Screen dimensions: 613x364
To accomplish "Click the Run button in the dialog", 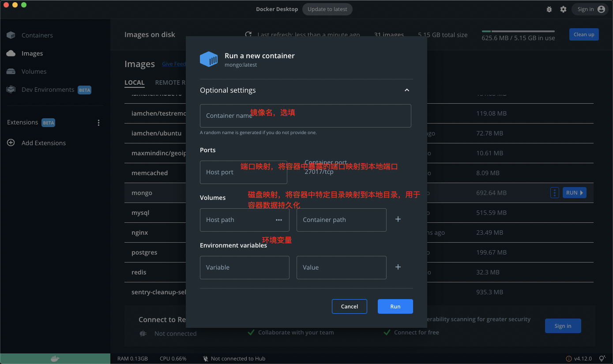I will coord(395,307).
